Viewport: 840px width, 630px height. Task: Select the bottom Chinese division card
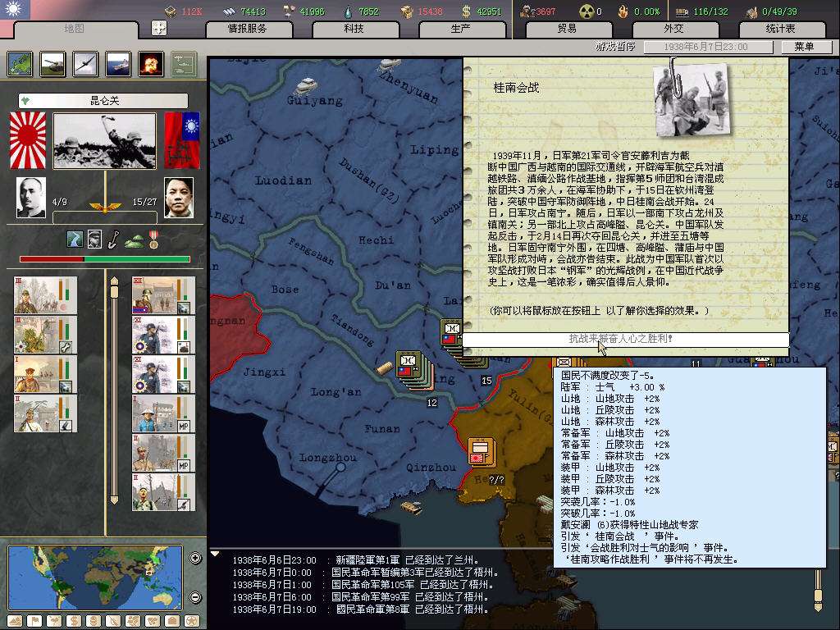[x=163, y=492]
